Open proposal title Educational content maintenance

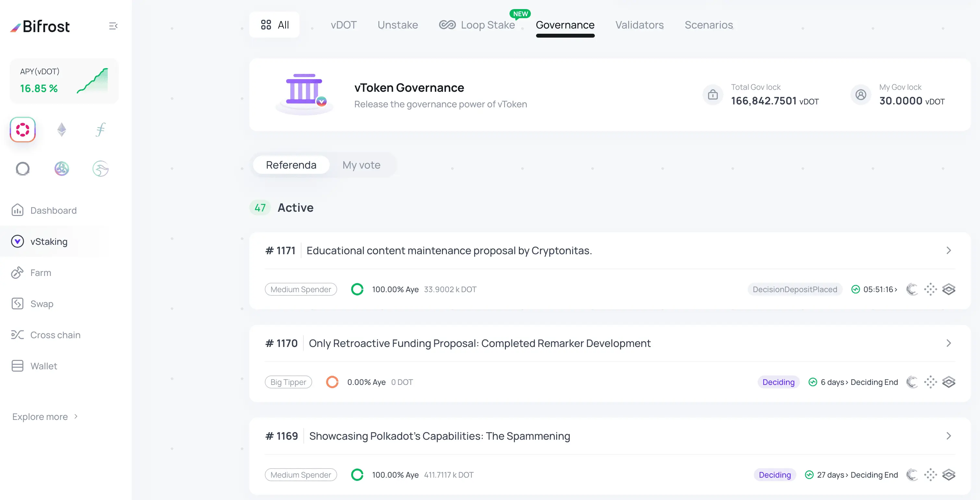click(449, 251)
